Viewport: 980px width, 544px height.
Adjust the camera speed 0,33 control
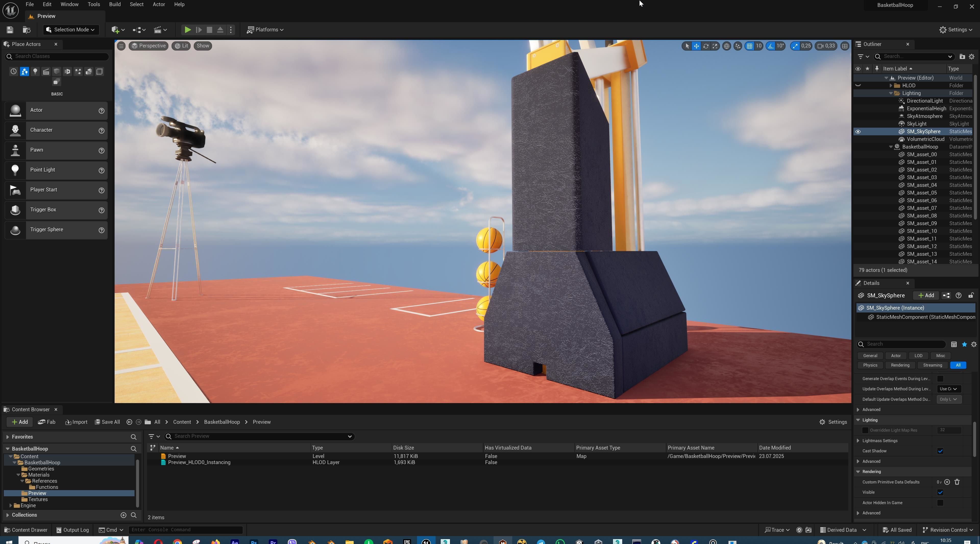[x=826, y=46]
